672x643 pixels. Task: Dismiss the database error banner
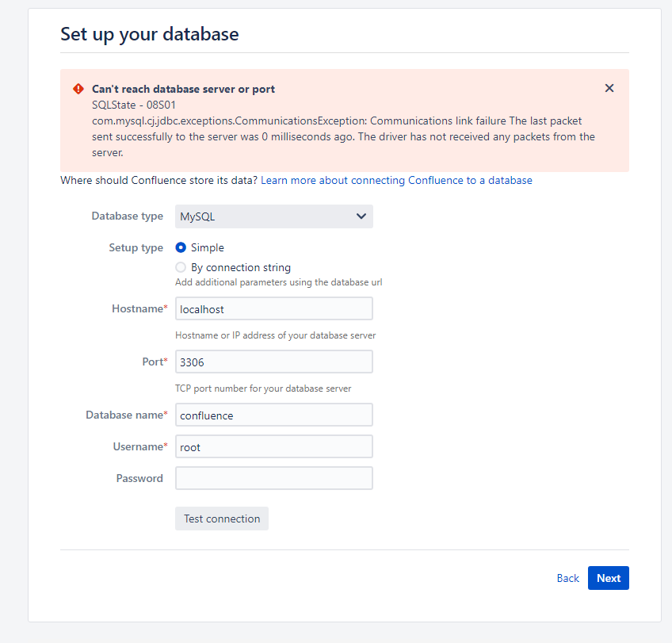point(609,88)
